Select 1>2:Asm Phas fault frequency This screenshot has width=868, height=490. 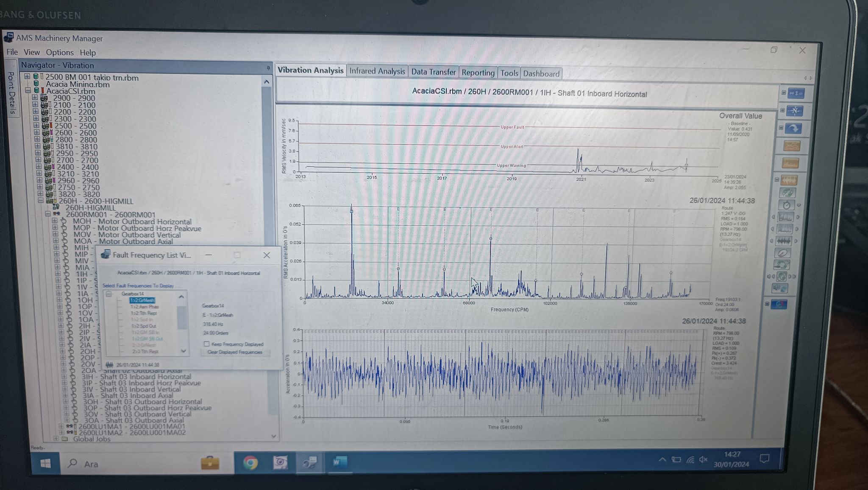145,306
